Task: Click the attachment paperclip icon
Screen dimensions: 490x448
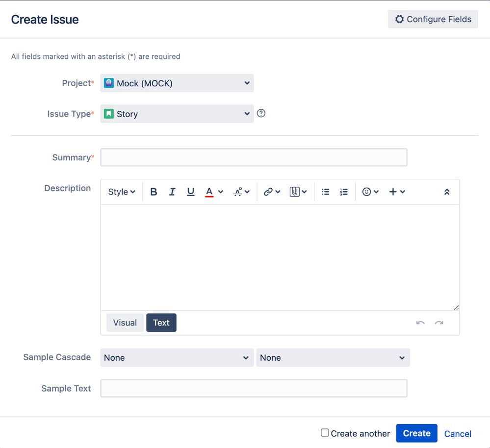Action: click(294, 192)
